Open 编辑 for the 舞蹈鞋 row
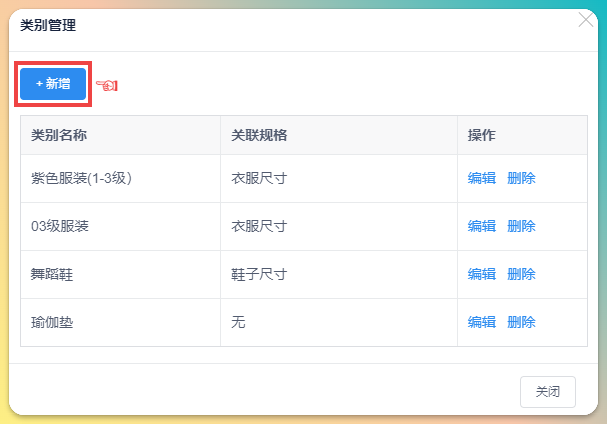Screen dimensions: 607x424 (482, 275)
